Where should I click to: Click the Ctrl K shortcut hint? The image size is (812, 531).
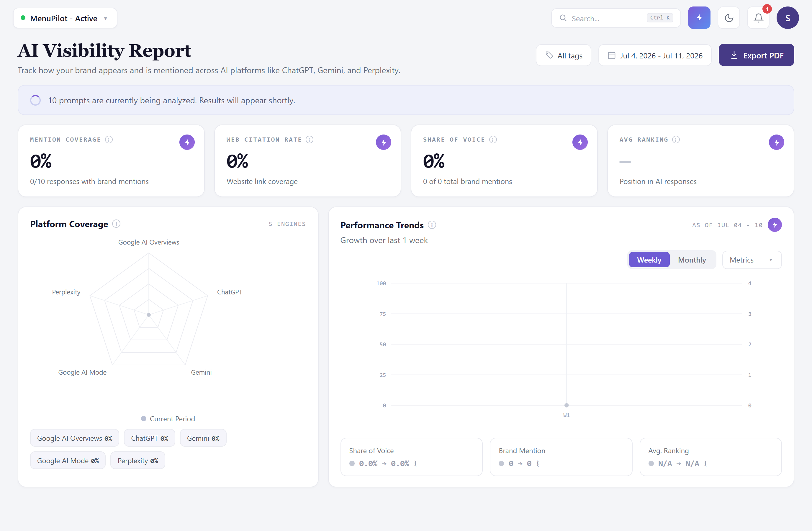660,18
